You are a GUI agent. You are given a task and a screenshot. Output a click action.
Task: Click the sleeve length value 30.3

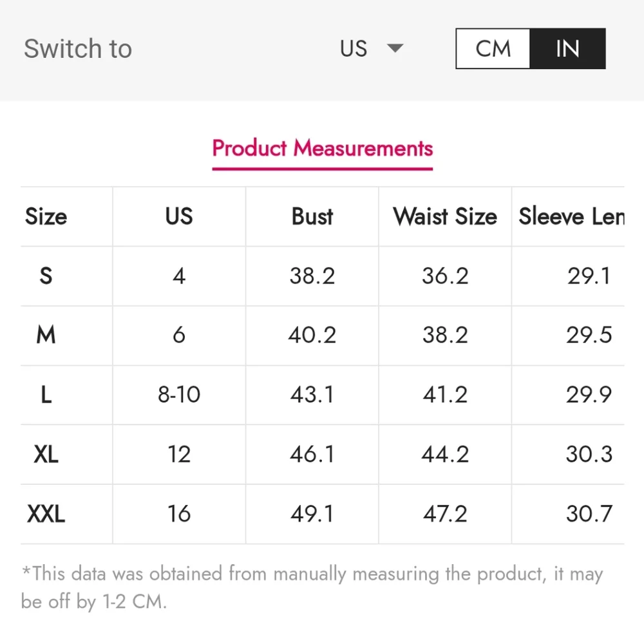[589, 455]
